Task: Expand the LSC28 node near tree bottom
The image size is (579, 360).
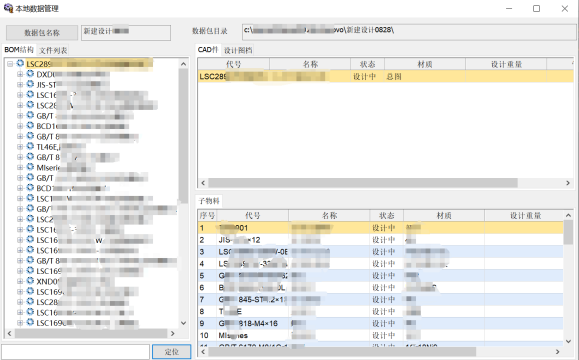Action: click(x=20, y=302)
